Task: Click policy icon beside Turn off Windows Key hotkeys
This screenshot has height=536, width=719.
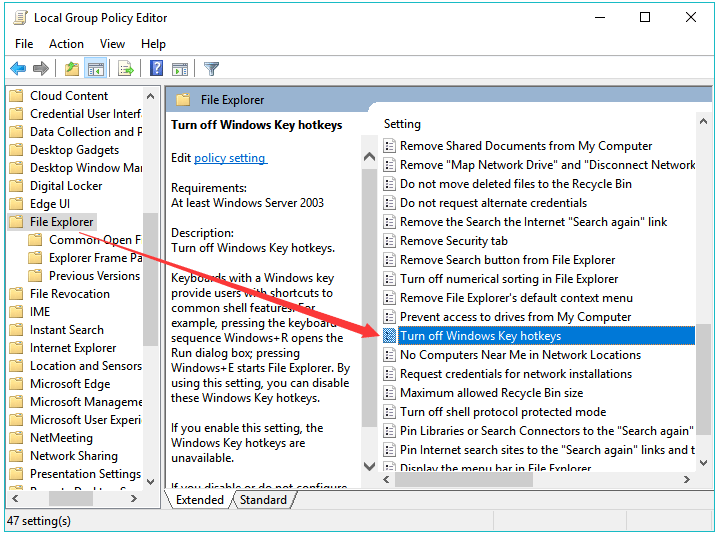Action: coord(389,336)
